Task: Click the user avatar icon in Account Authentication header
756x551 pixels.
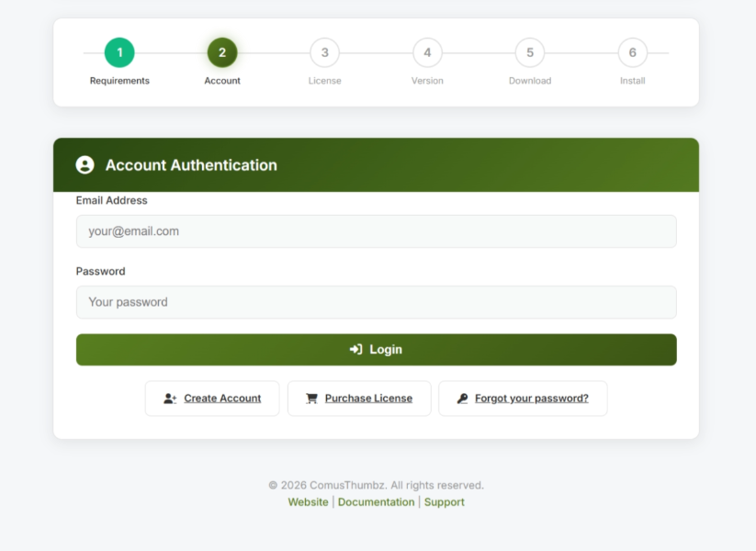Action: (x=85, y=165)
